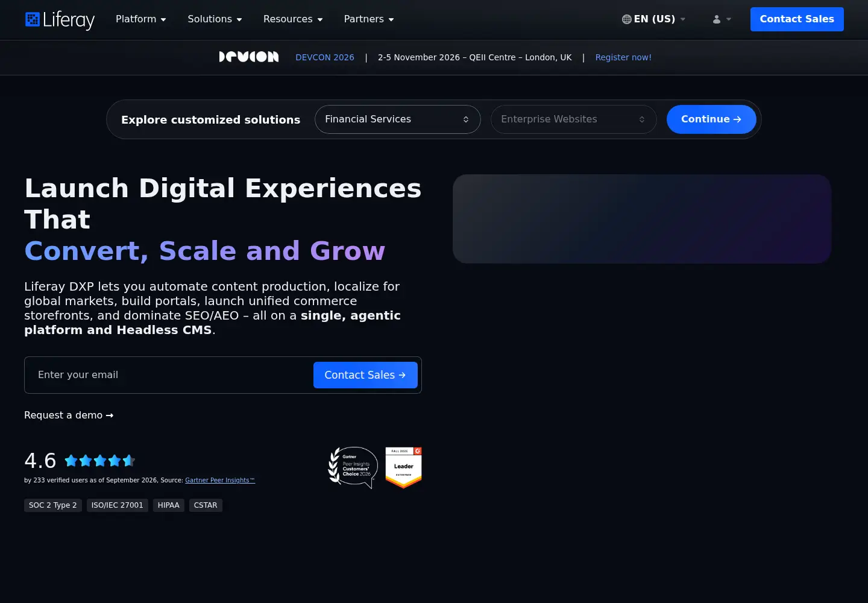Click Contact Sales next to email field
Viewport: 868px width, 603px height.
(365, 375)
